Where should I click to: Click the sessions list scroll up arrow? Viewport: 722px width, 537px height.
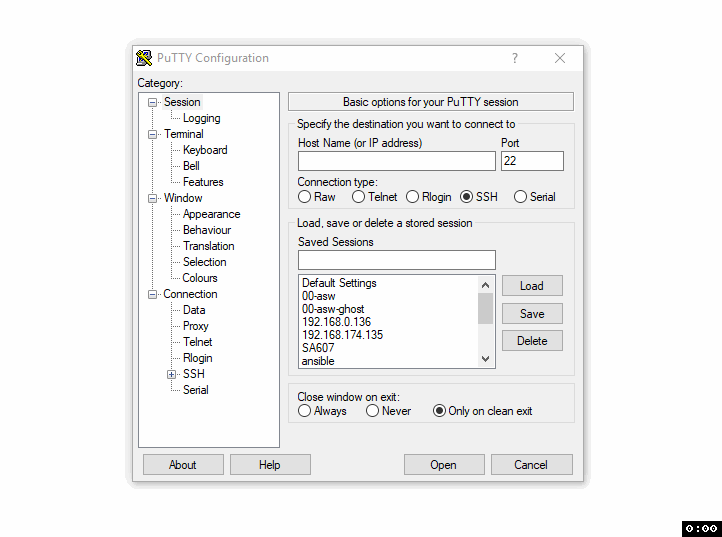pos(485,286)
